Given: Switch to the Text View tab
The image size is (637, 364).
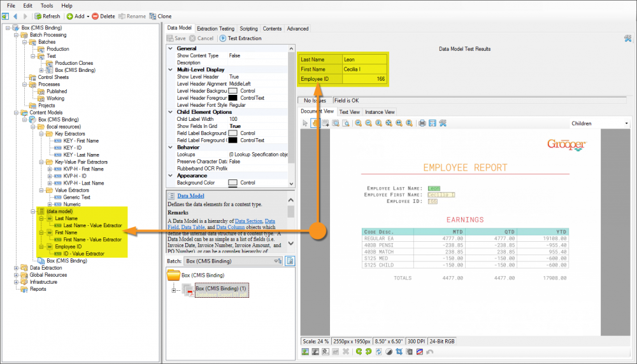Looking at the screenshot, I should pos(349,112).
